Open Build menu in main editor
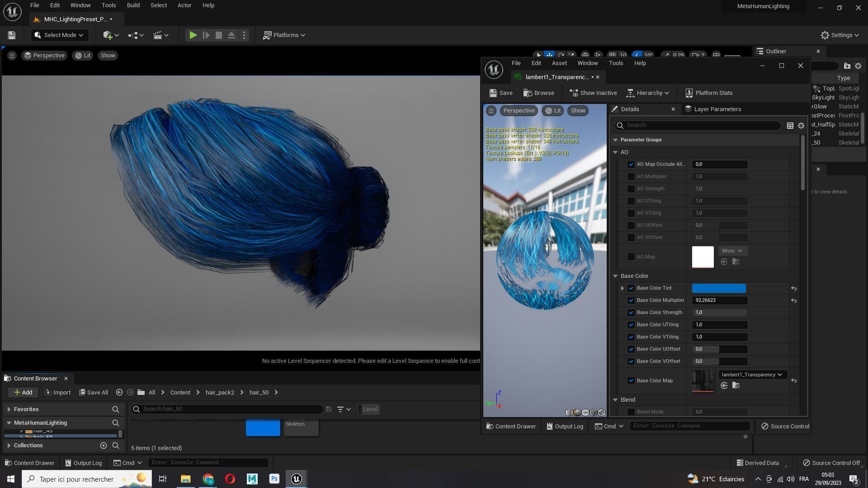Viewport: 868px width, 488px height. pos(133,5)
